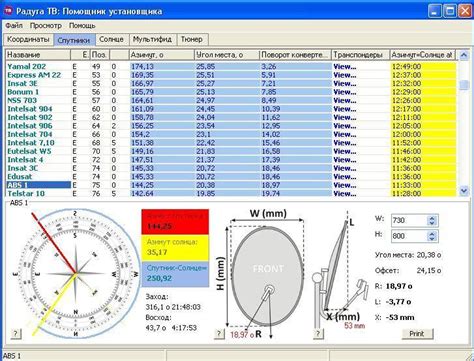Click the help button under the compass
The height and width of the screenshot is (361, 474).
(x=16, y=333)
